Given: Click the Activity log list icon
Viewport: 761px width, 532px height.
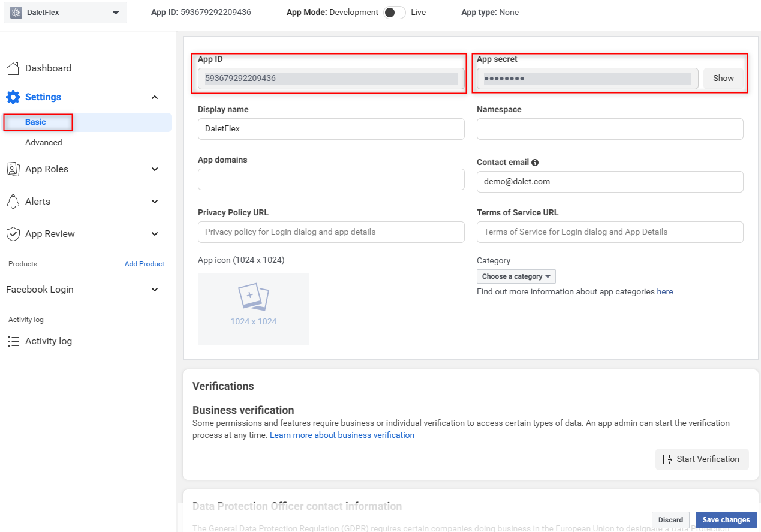Looking at the screenshot, I should point(13,341).
